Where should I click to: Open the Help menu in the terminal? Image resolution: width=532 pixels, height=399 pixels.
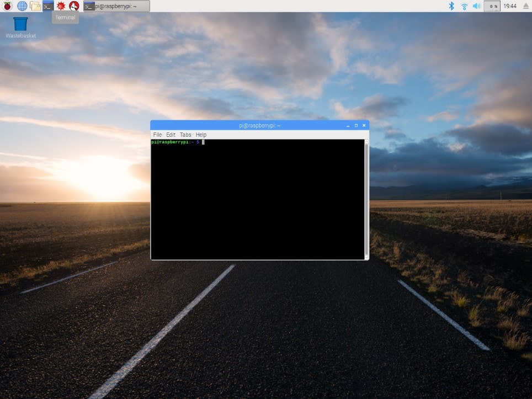tap(201, 135)
